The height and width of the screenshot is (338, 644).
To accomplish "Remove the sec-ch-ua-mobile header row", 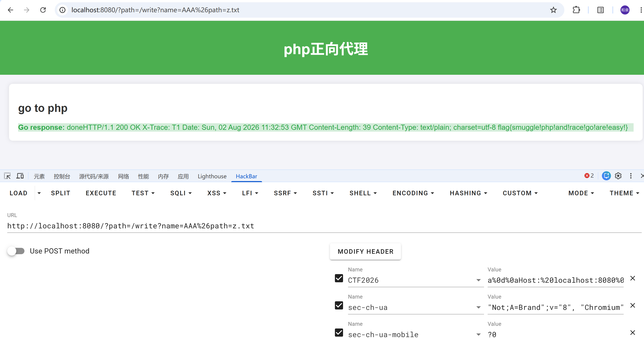I will tap(632, 333).
